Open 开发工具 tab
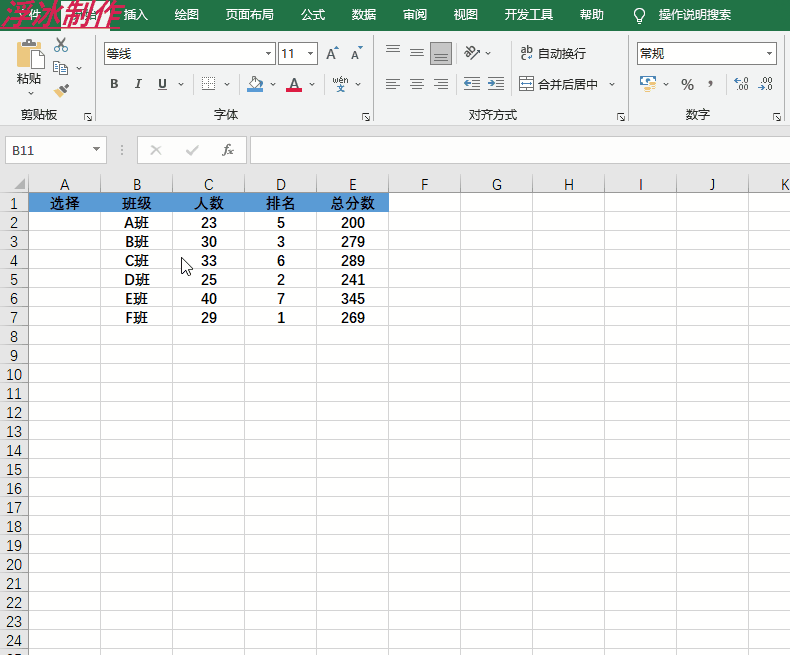The height and width of the screenshot is (655, 790). (x=529, y=15)
